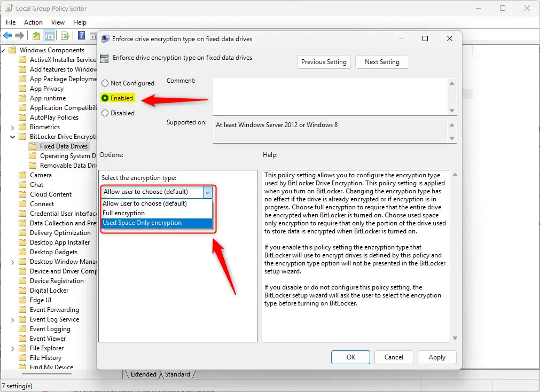Click the Camera folder icon
This screenshot has width=540, height=392.
coord(22,175)
